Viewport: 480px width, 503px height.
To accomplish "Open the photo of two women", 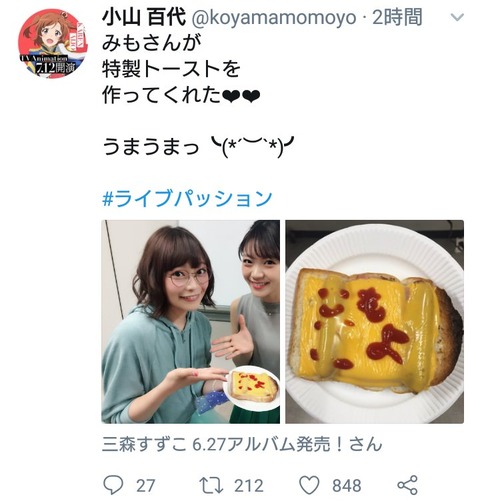I will pyautogui.click(x=191, y=322).
